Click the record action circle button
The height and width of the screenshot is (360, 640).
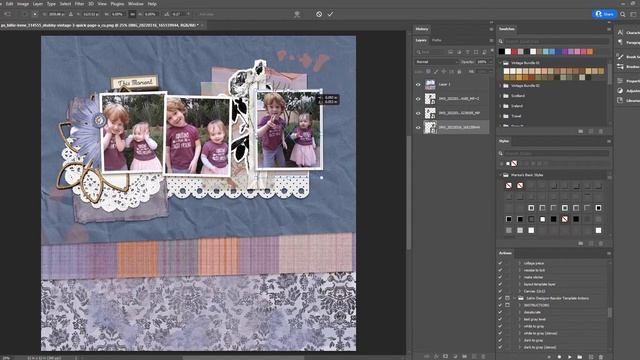tap(559, 357)
